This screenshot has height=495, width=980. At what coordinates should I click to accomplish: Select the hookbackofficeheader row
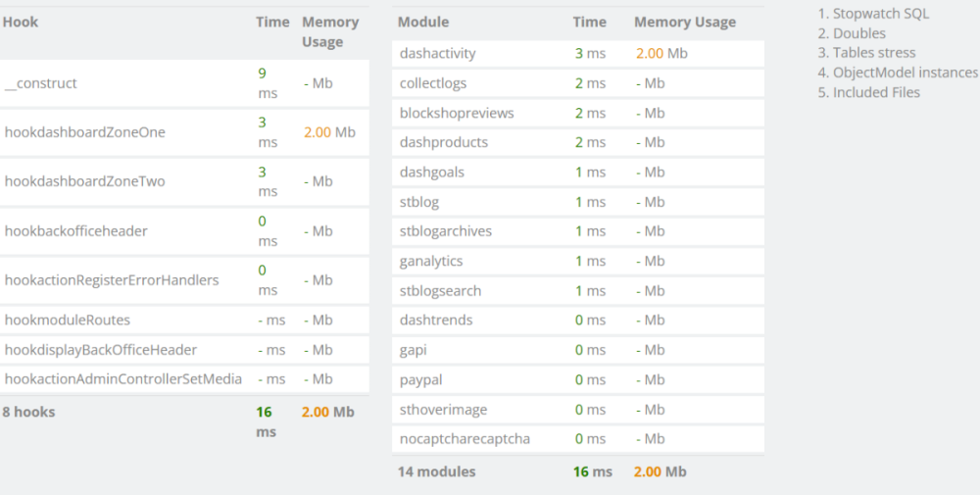pos(76,231)
